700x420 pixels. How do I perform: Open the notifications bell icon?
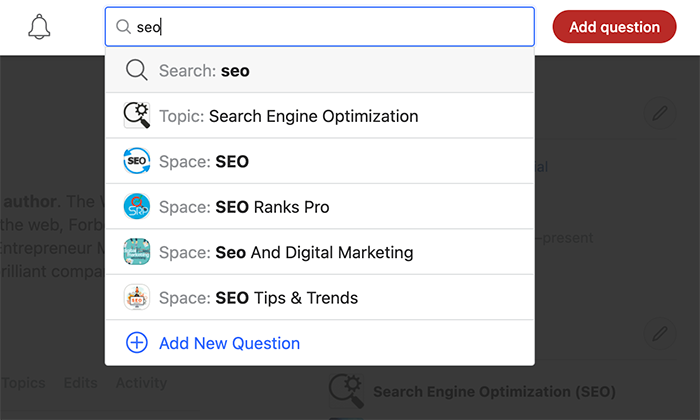point(39,27)
